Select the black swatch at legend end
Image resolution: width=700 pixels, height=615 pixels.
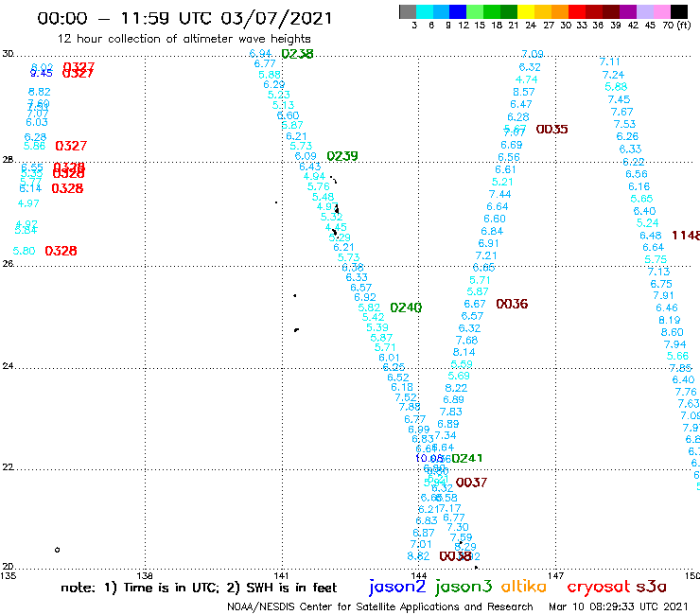678,11
